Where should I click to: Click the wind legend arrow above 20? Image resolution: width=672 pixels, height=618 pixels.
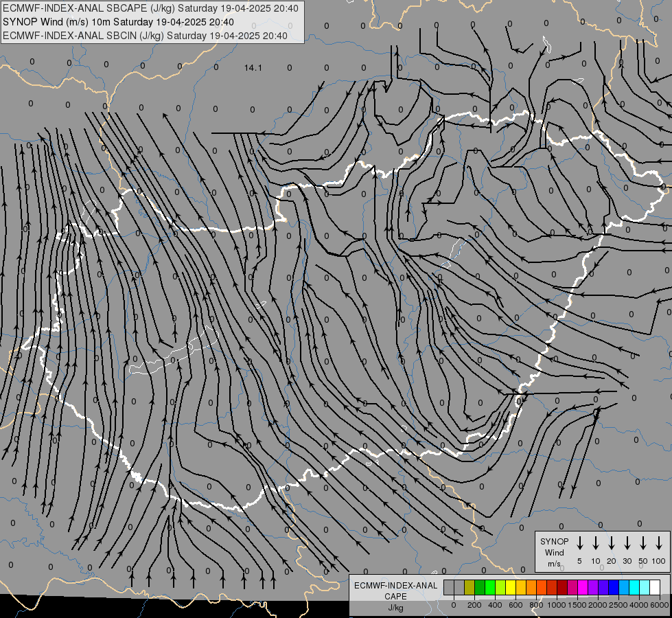point(612,543)
